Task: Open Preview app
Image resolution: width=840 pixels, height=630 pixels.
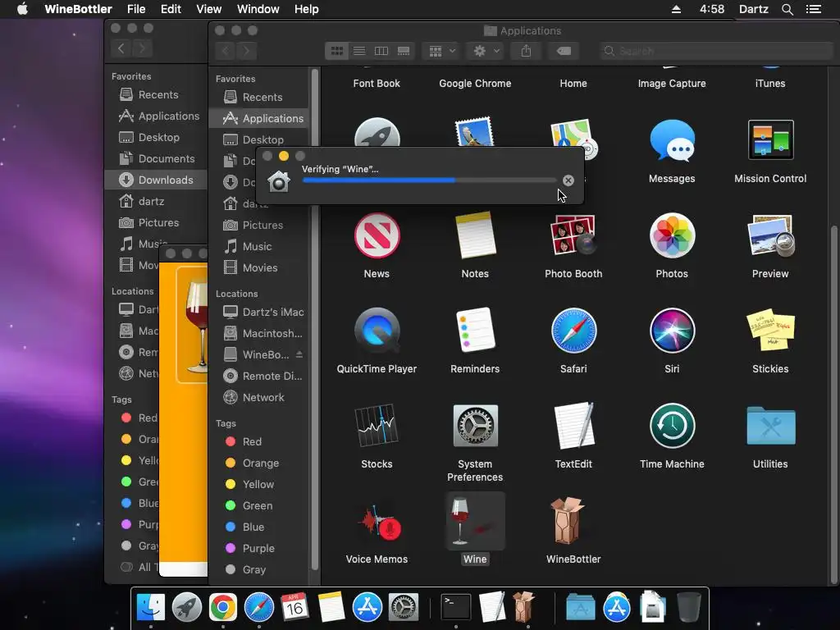Action: pyautogui.click(x=770, y=235)
